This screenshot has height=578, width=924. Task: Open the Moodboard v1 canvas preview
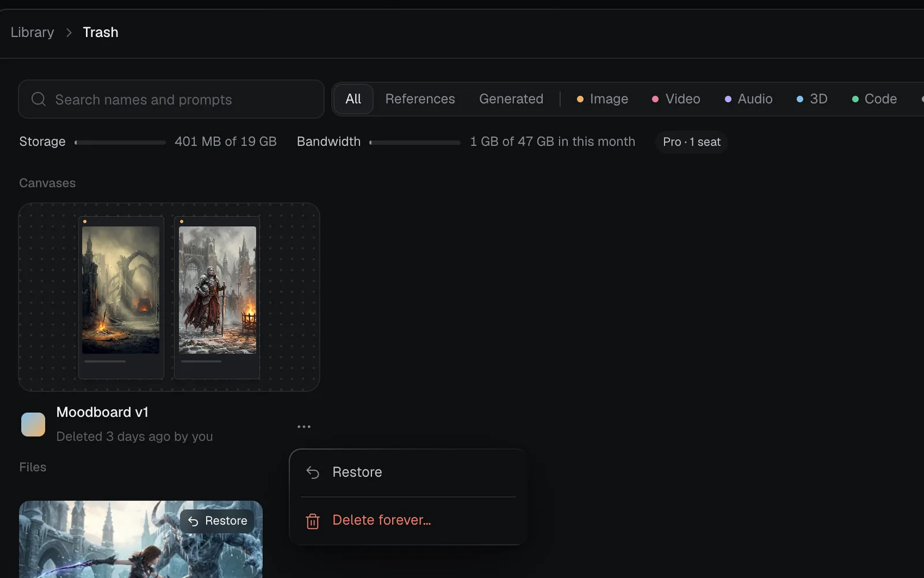pos(169,297)
